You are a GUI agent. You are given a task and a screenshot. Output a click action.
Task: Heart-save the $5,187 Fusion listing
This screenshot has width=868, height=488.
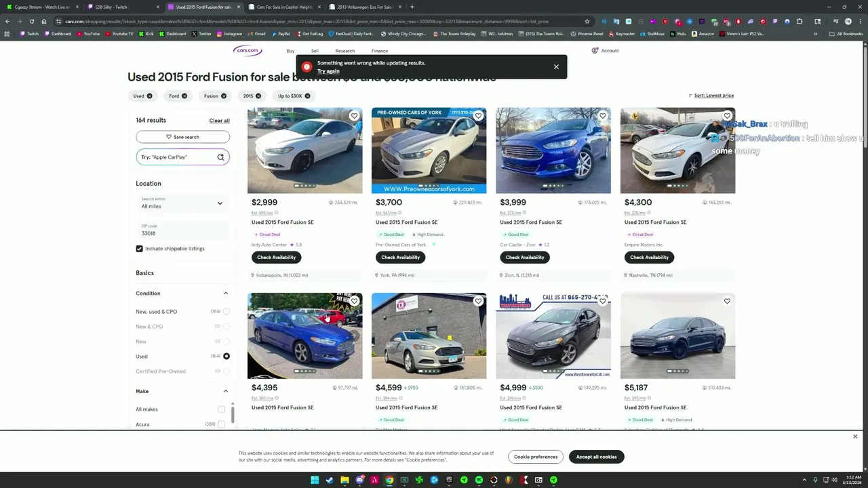pos(727,301)
